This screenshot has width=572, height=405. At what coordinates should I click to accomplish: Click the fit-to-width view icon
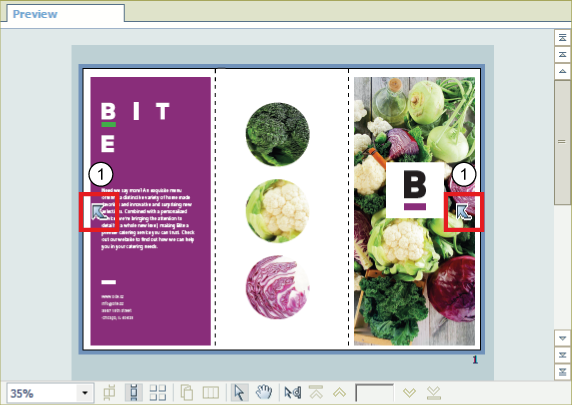(x=109, y=393)
